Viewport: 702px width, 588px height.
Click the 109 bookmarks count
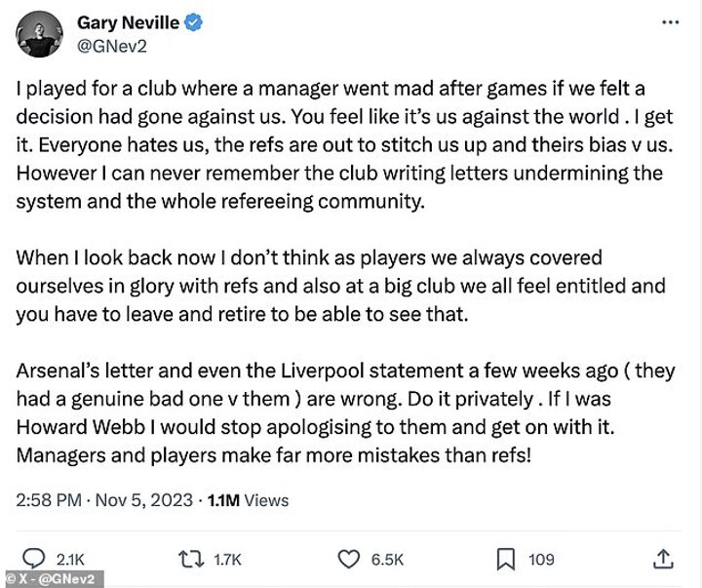(539, 559)
